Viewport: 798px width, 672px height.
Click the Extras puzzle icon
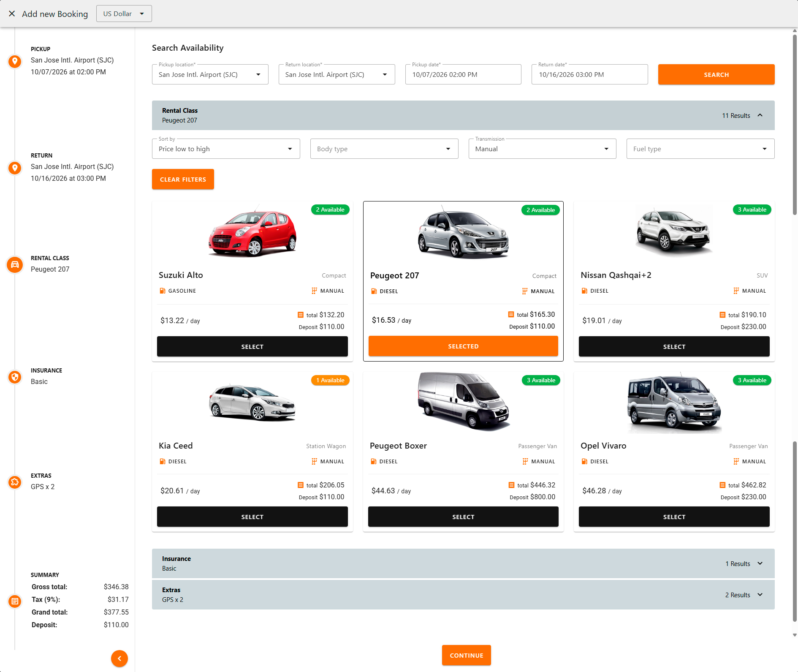[x=15, y=482]
